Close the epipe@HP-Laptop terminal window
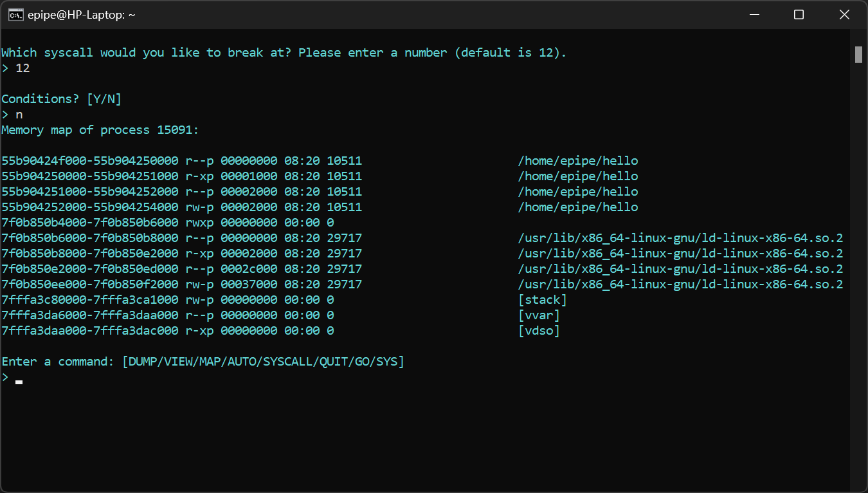The image size is (868, 493). pos(844,15)
